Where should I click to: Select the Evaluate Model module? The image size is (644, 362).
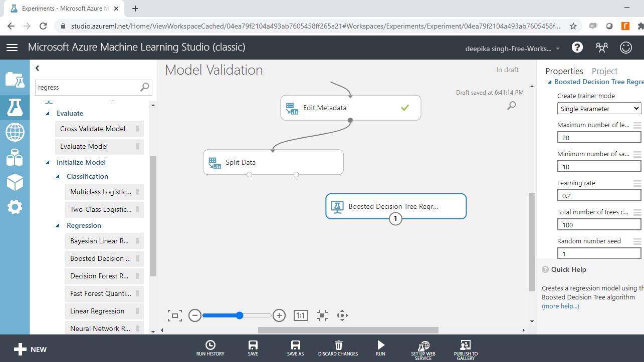click(99, 147)
